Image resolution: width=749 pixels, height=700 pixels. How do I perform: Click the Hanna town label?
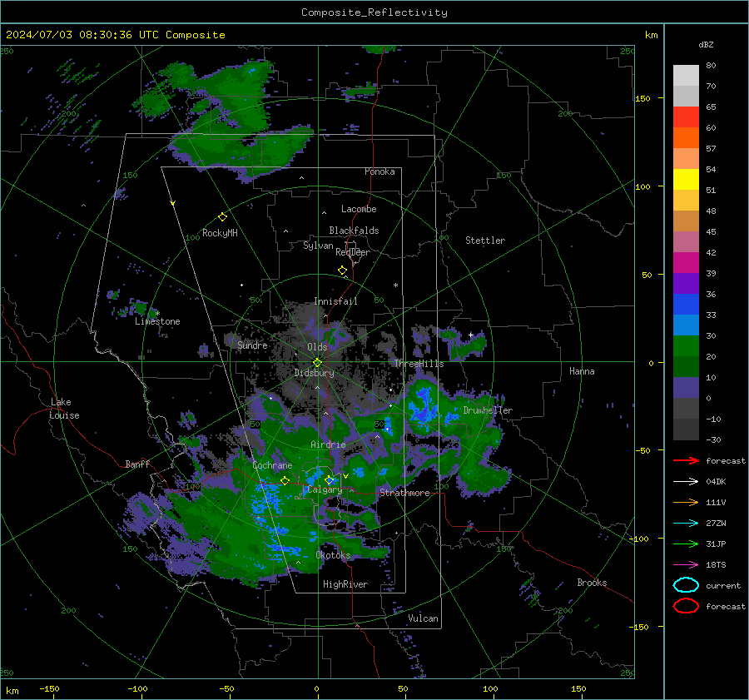pyautogui.click(x=582, y=371)
